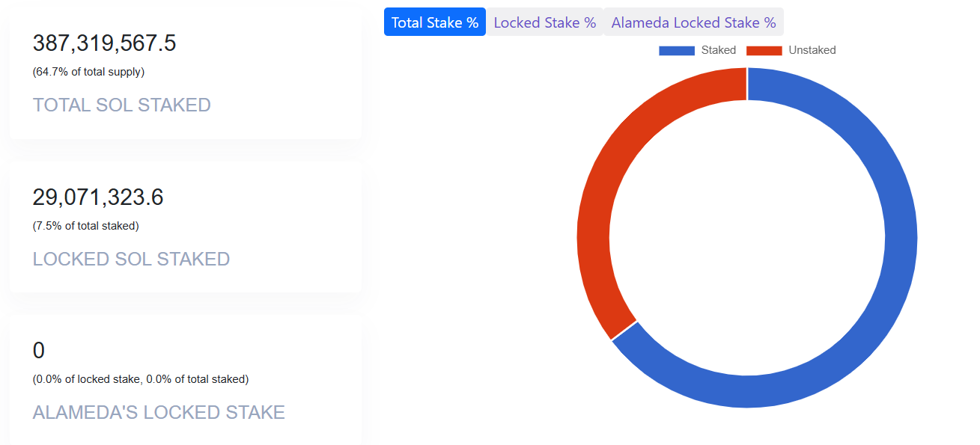Toggle the blue Staked legend swatch

point(677,50)
